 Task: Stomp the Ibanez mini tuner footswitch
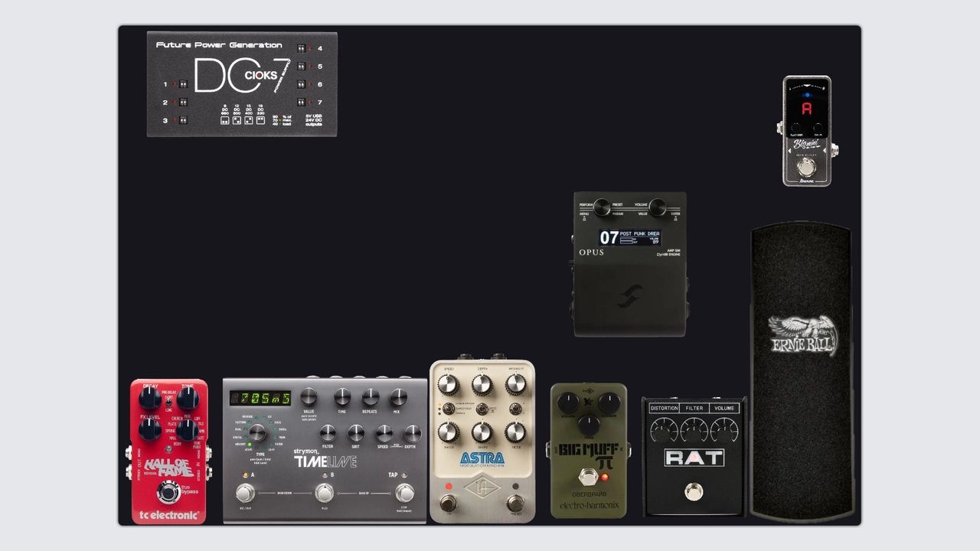(x=805, y=167)
